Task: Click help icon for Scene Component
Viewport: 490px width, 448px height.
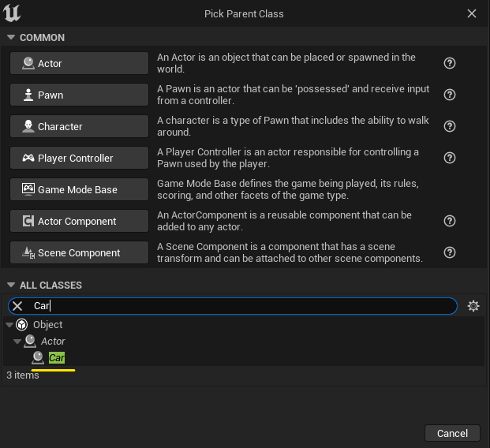Action: pos(450,252)
